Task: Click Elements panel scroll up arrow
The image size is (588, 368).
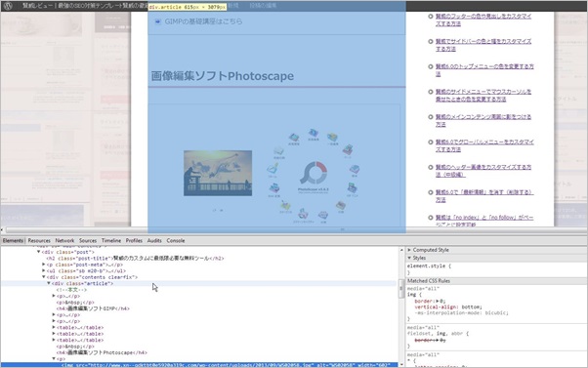Action: click(x=400, y=250)
